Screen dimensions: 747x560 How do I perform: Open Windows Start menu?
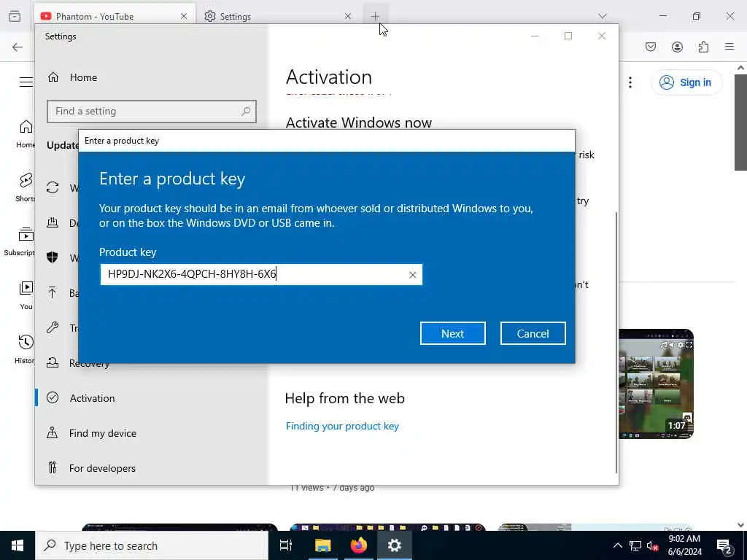pos(18,545)
